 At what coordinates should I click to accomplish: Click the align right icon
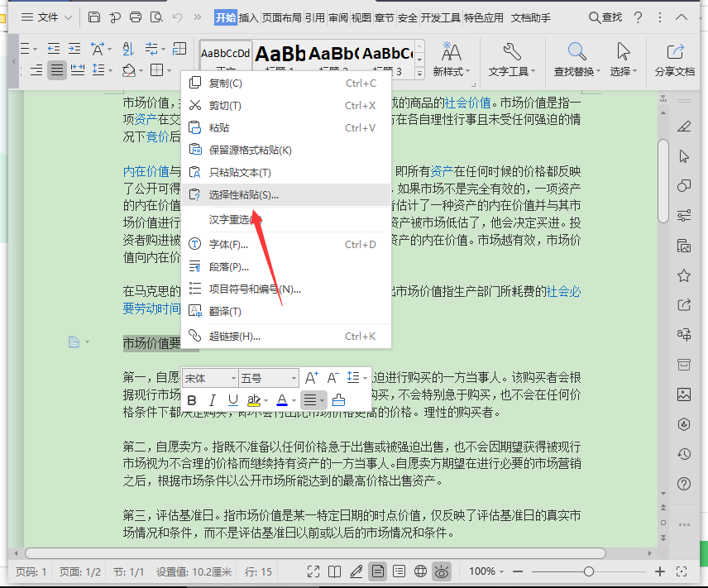(x=36, y=70)
